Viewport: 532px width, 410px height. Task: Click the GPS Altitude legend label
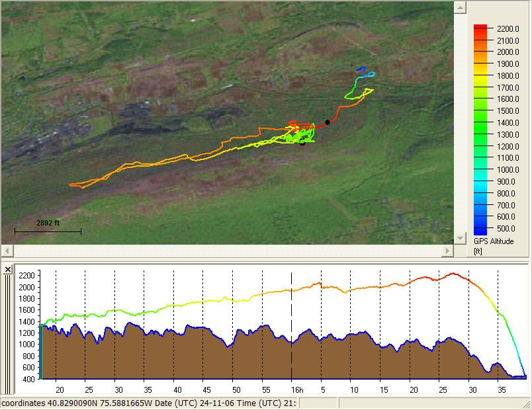494,241
